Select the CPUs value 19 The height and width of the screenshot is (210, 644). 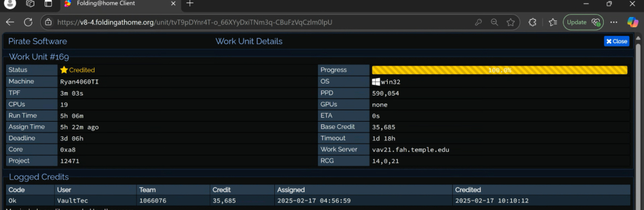coord(64,105)
